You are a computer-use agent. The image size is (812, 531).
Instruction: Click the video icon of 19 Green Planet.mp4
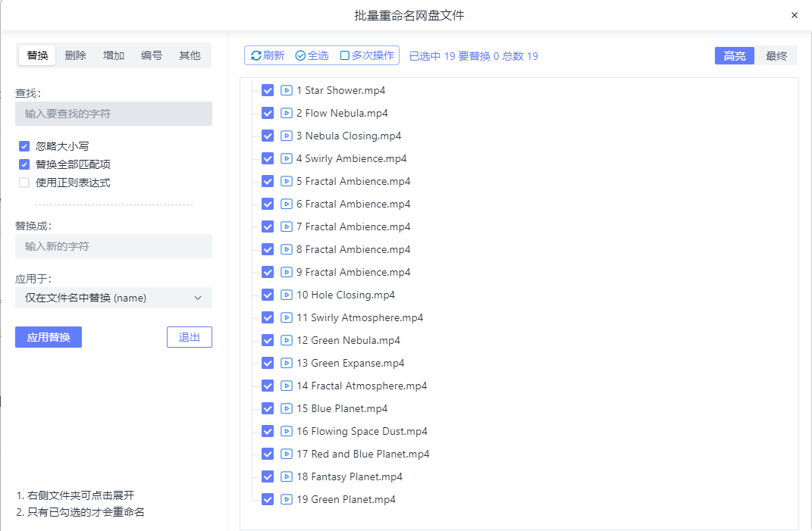click(x=287, y=500)
